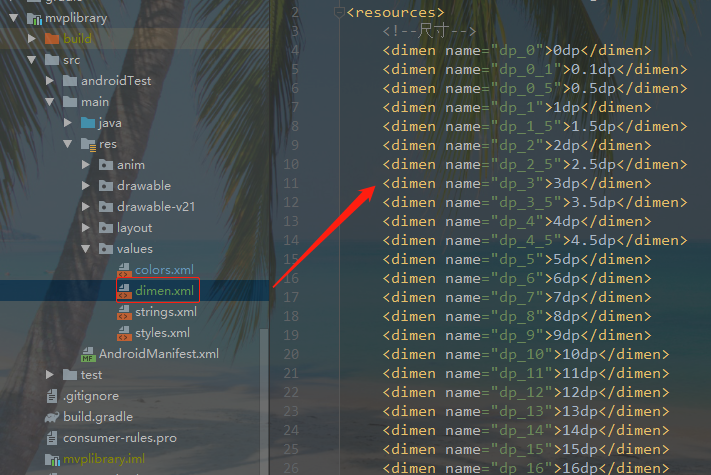
Task: Expand the drawable folder
Action: [x=86, y=185]
